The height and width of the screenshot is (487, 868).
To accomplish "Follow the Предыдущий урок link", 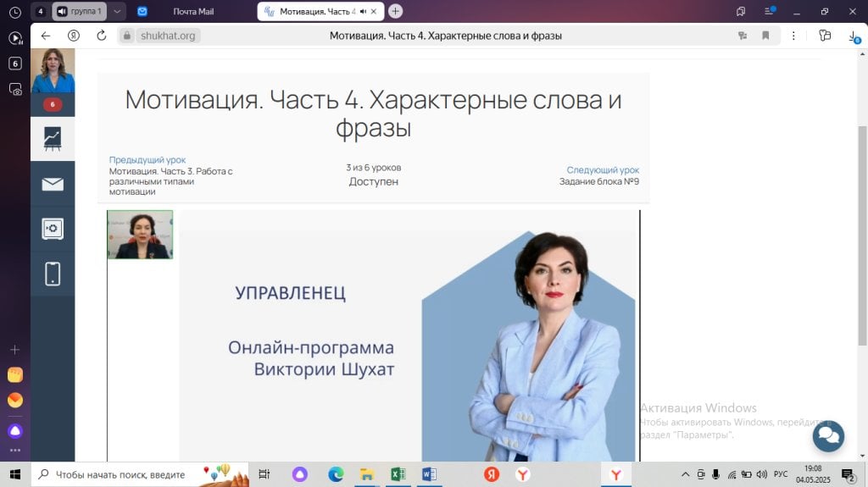I will (x=147, y=160).
